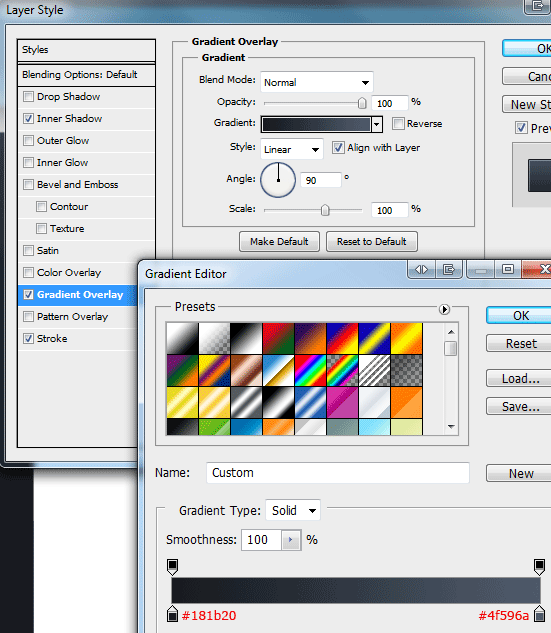
Task: Select the right color stop #4f596a
Action: click(539, 613)
